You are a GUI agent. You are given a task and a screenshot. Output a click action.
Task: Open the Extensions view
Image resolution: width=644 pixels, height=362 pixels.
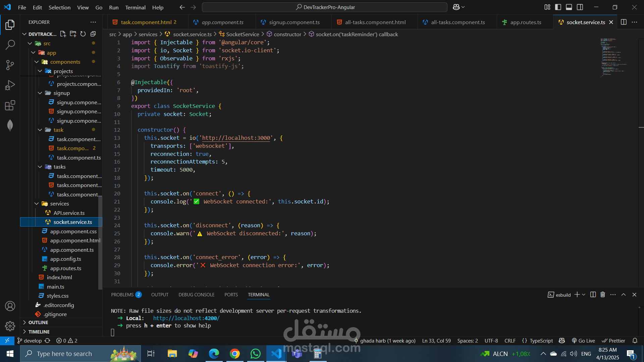[x=10, y=106]
